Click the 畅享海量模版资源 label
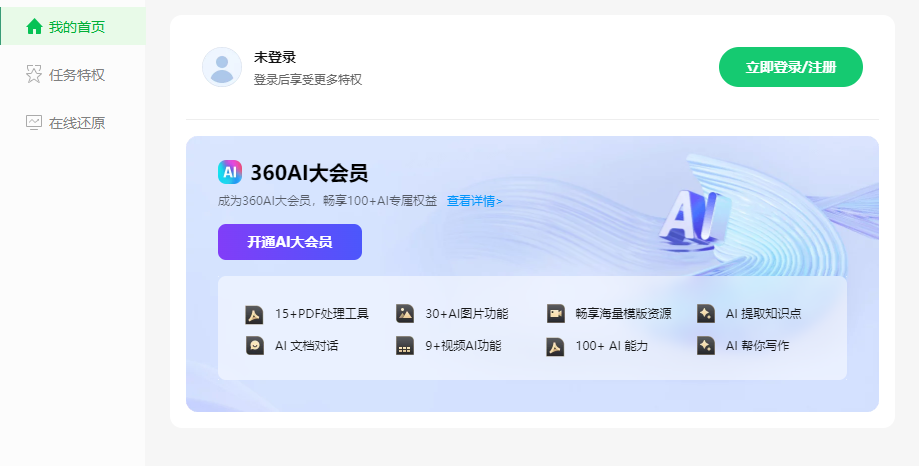The width and height of the screenshot is (919, 466). (x=624, y=314)
